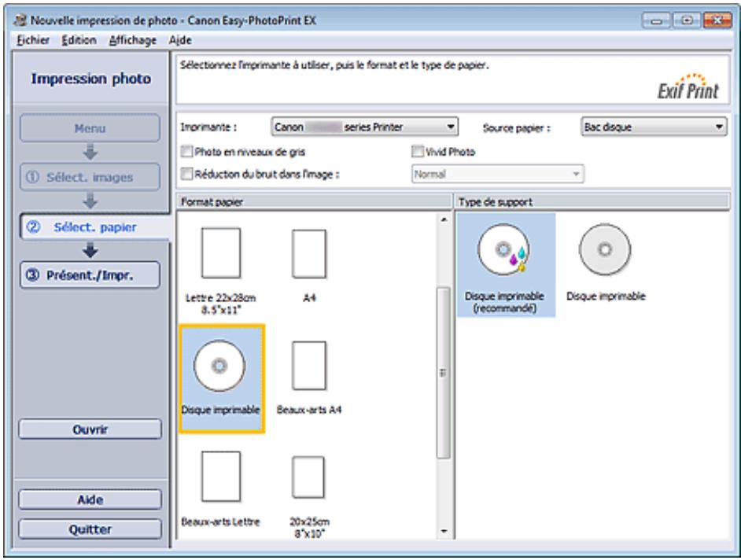Image resolution: width=741 pixels, height=560 pixels.
Task: Click the paper format scrollbar thumb
Action: (444, 373)
